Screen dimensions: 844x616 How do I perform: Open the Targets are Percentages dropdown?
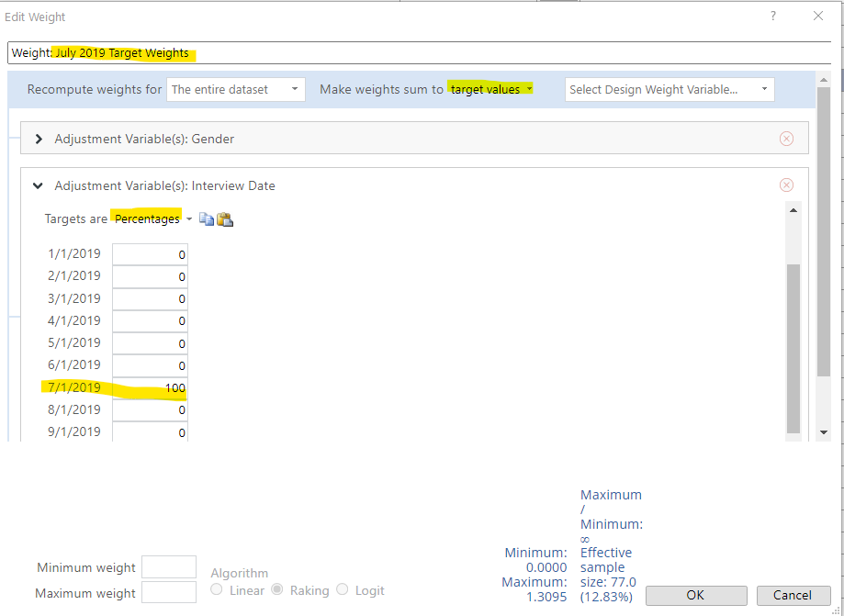(x=152, y=219)
